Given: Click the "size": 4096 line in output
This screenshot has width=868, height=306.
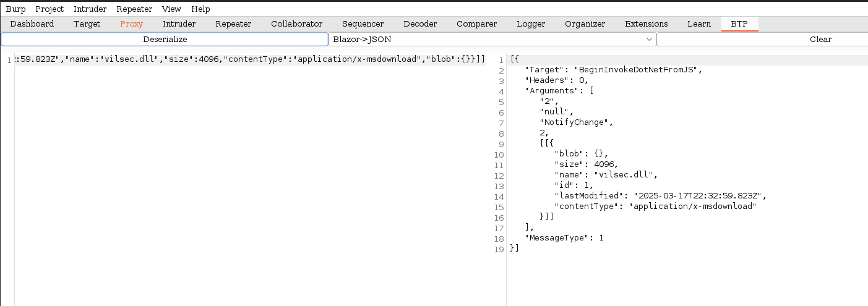Looking at the screenshot, I should [x=586, y=164].
